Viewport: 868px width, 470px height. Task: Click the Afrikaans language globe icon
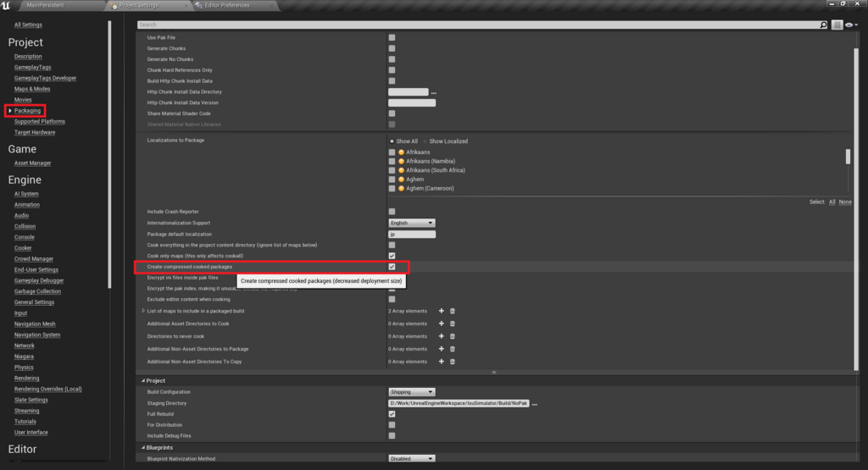(x=401, y=152)
